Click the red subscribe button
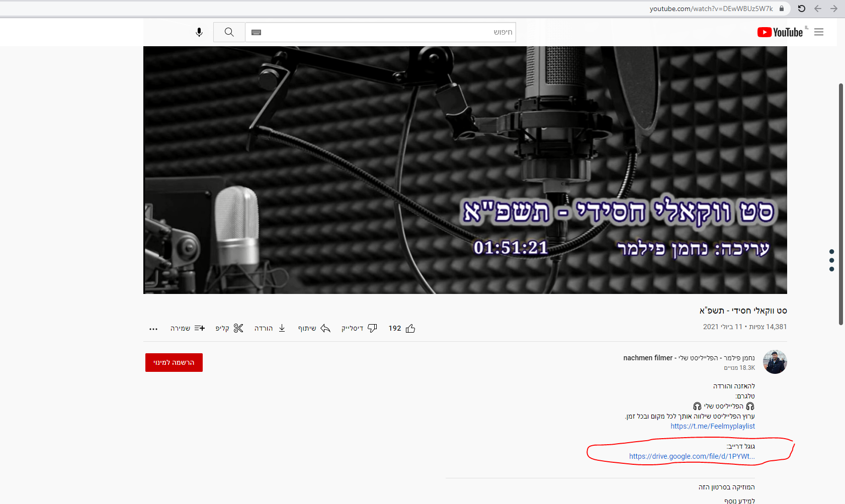 click(174, 362)
